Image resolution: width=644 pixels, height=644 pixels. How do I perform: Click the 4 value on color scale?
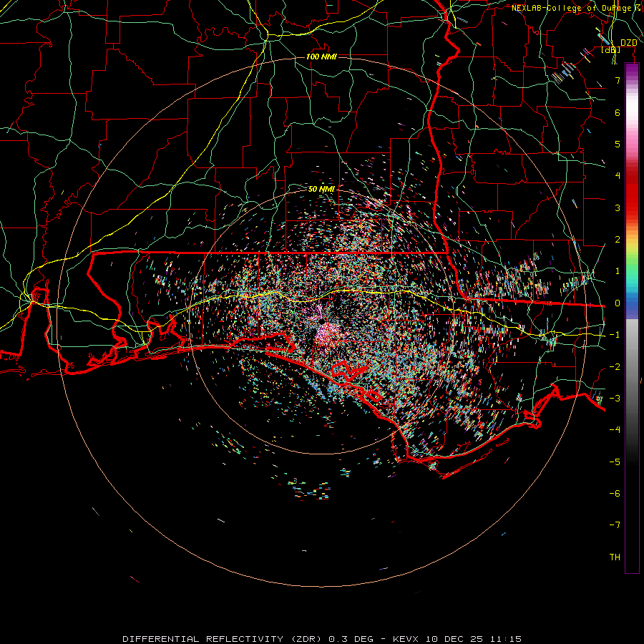tap(618, 176)
